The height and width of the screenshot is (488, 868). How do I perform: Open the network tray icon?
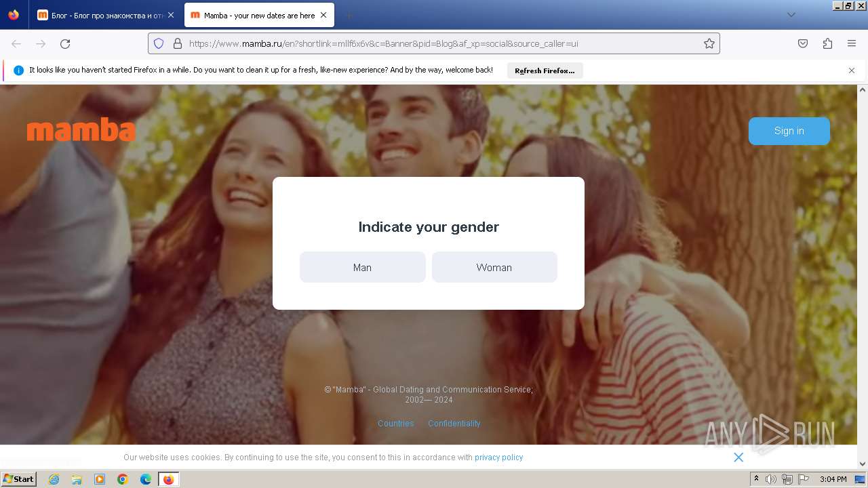point(787,479)
